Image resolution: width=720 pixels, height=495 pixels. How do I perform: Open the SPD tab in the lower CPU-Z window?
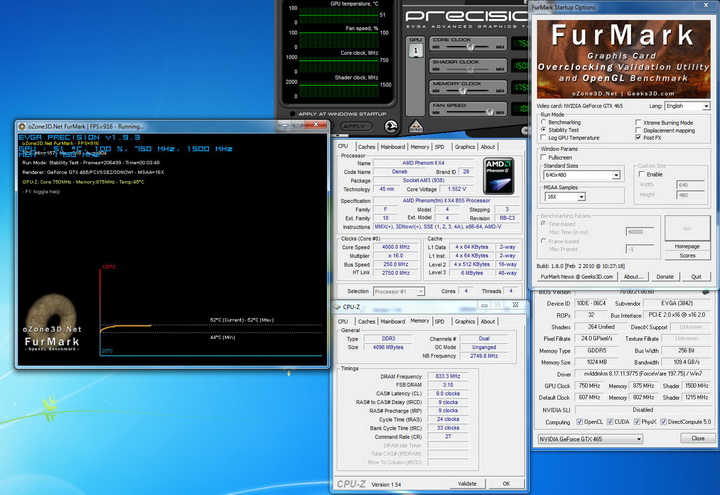(442, 321)
